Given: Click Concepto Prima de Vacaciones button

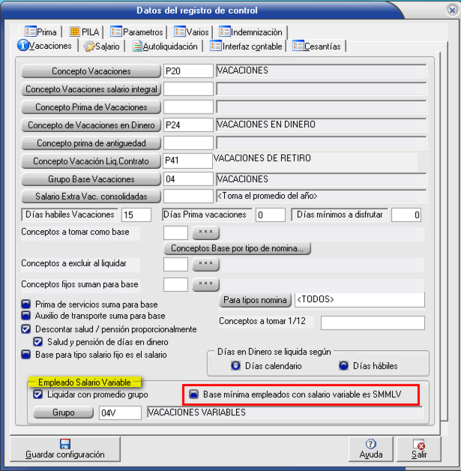Looking at the screenshot, I should [x=91, y=107].
